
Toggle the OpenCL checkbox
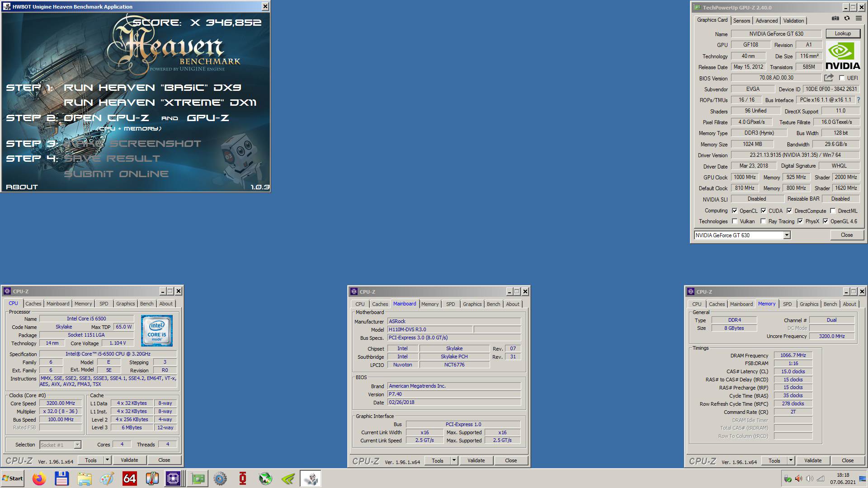pyautogui.click(x=735, y=211)
